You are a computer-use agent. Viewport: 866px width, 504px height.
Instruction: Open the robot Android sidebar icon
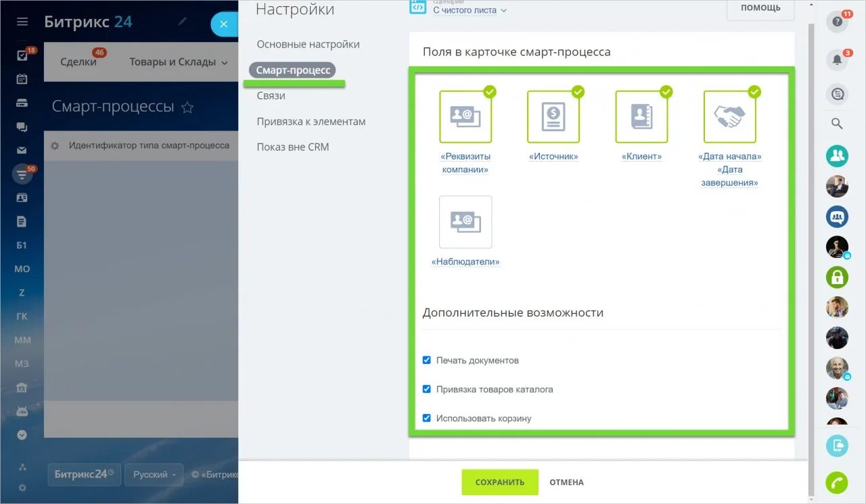coord(22,411)
